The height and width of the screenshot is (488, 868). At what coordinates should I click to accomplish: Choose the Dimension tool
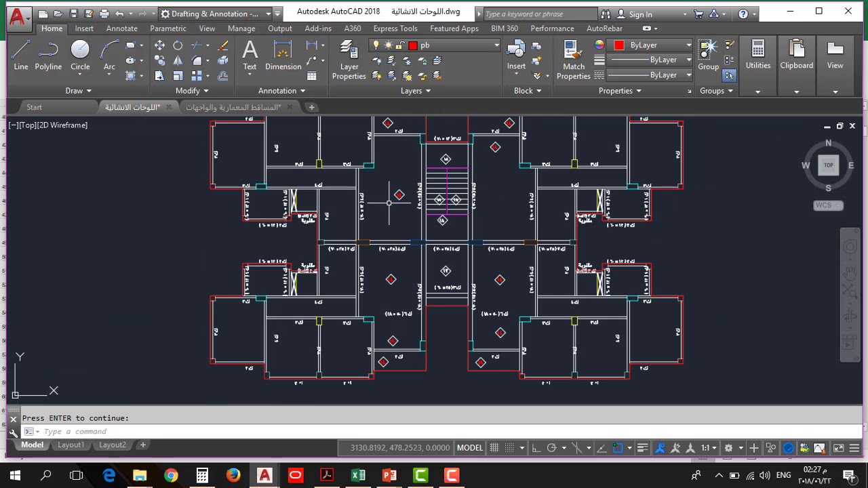(283, 54)
